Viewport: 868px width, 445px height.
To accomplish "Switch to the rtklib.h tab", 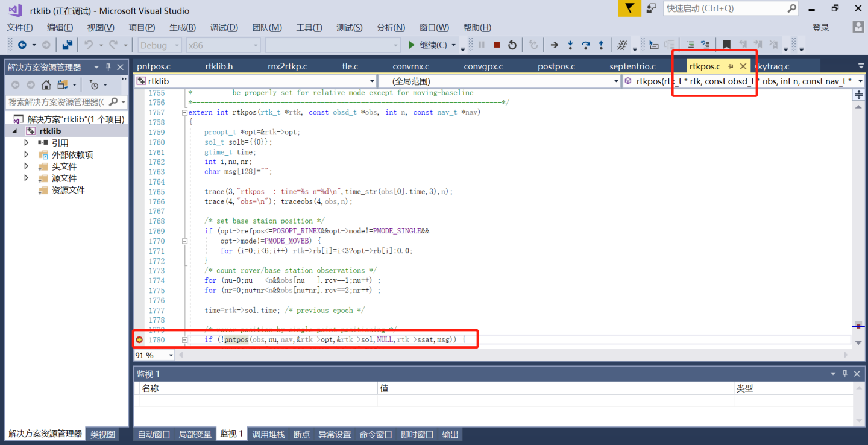I will (x=219, y=66).
